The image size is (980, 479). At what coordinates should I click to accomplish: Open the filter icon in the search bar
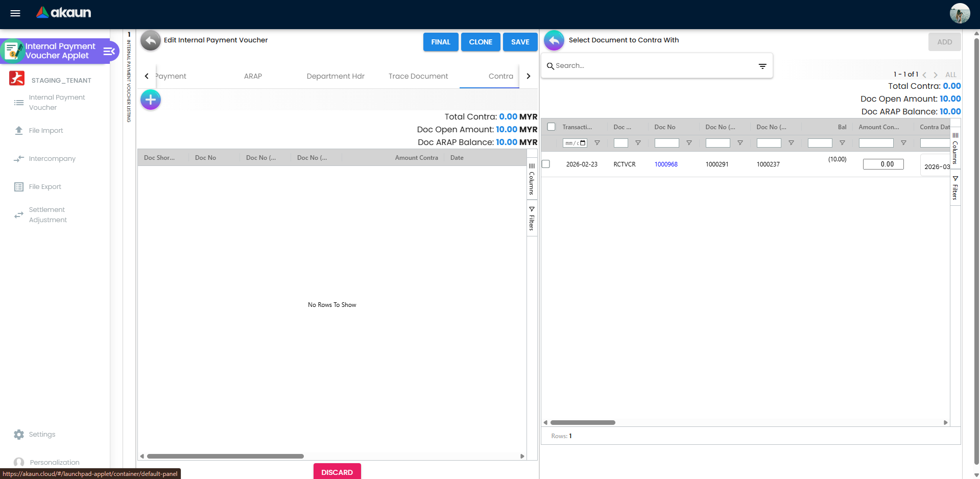click(x=762, y=66)
